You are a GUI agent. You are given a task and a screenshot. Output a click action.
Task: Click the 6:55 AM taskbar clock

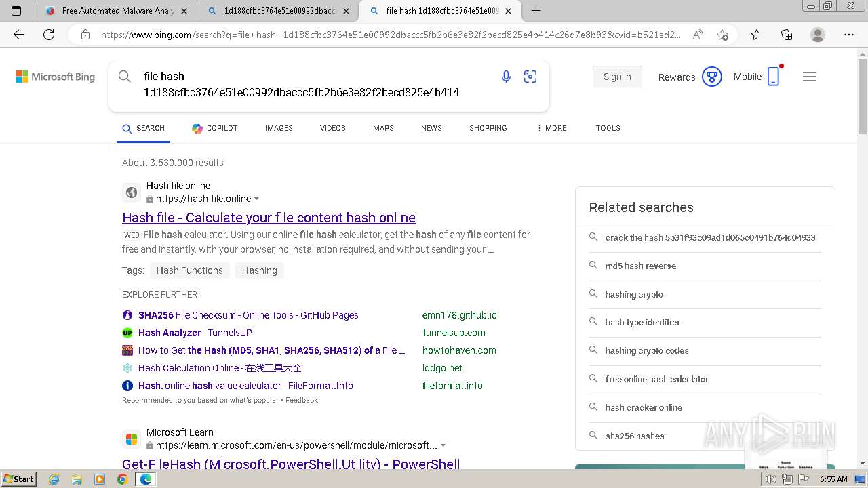833,479
